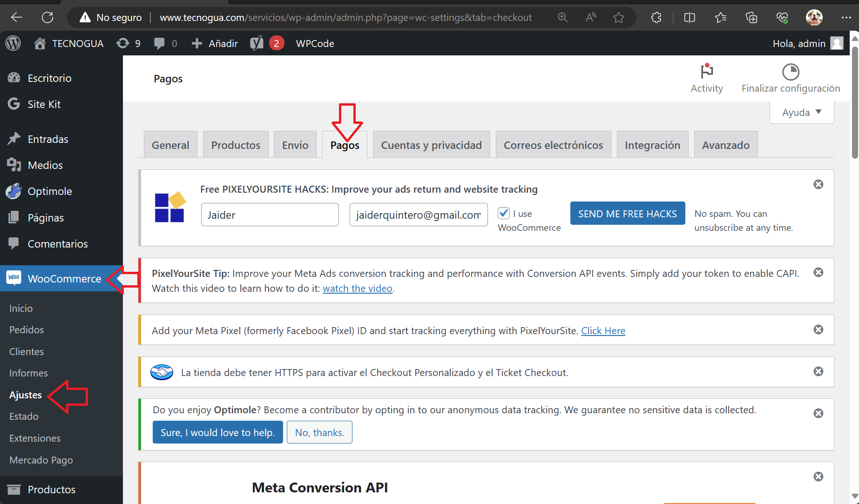Open browser extensions puzzle icon
The height and width of the screenshot is (504, 859).
point(656,18)
